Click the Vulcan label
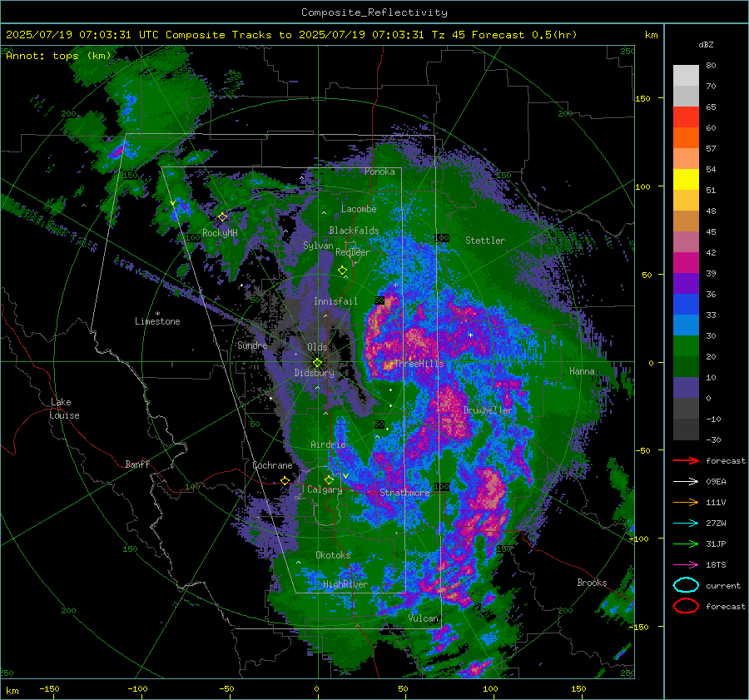The width and height of the screenshot is (749, 700). 424,618
